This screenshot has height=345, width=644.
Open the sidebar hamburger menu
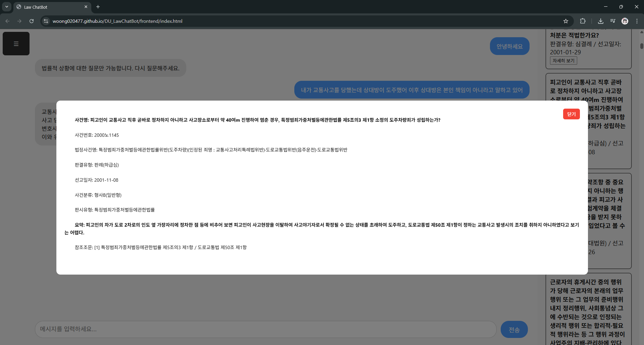[x=16, y=43]
